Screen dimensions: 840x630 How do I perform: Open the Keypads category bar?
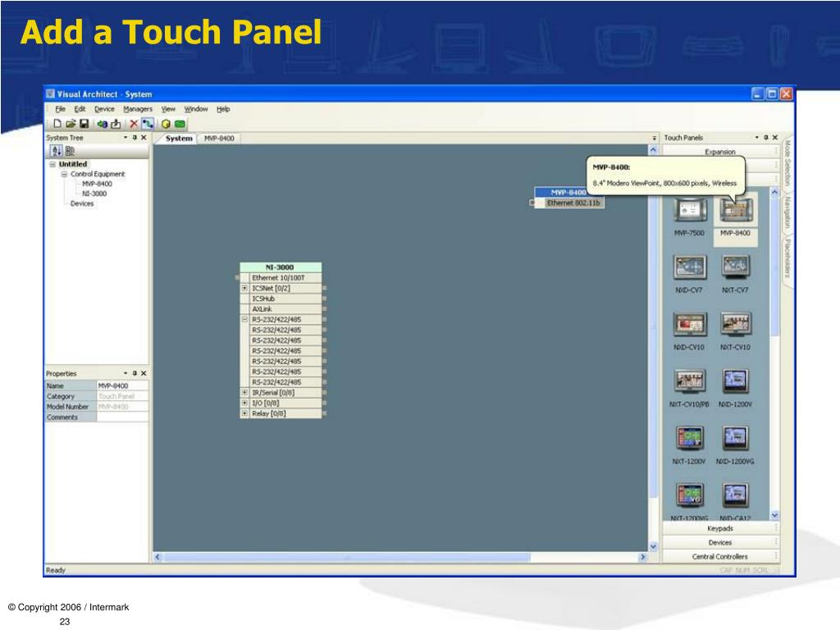[x=720, y=529]
